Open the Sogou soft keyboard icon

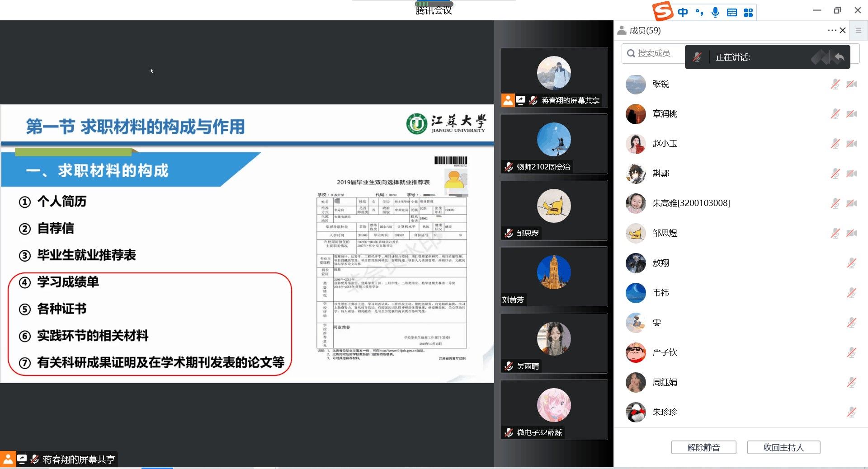[x=732, y=12]
